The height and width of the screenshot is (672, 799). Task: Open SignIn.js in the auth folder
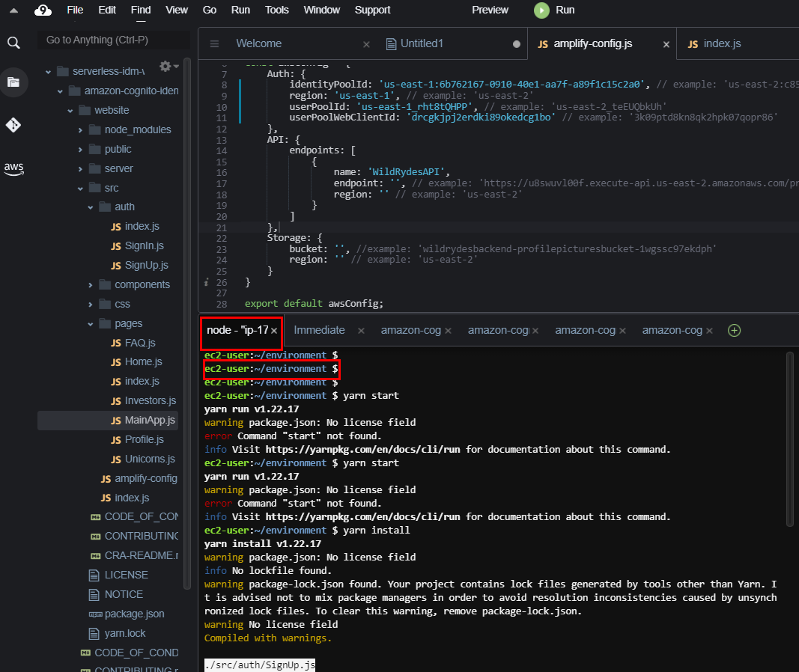(x=138, y=246)
